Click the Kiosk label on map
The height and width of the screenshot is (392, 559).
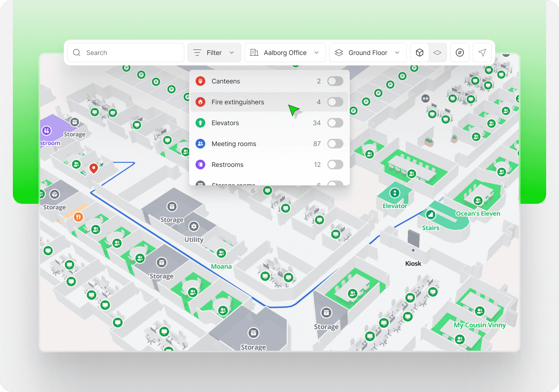413,264
